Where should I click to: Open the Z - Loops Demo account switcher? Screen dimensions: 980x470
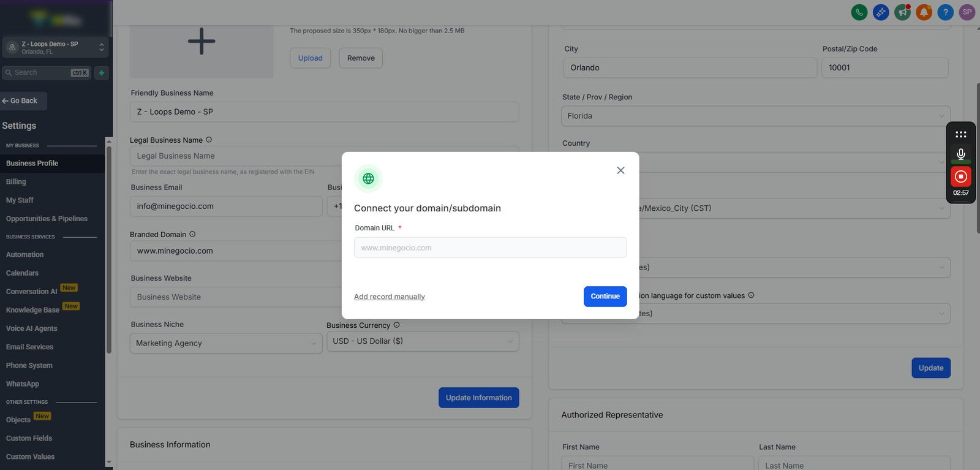55,47
